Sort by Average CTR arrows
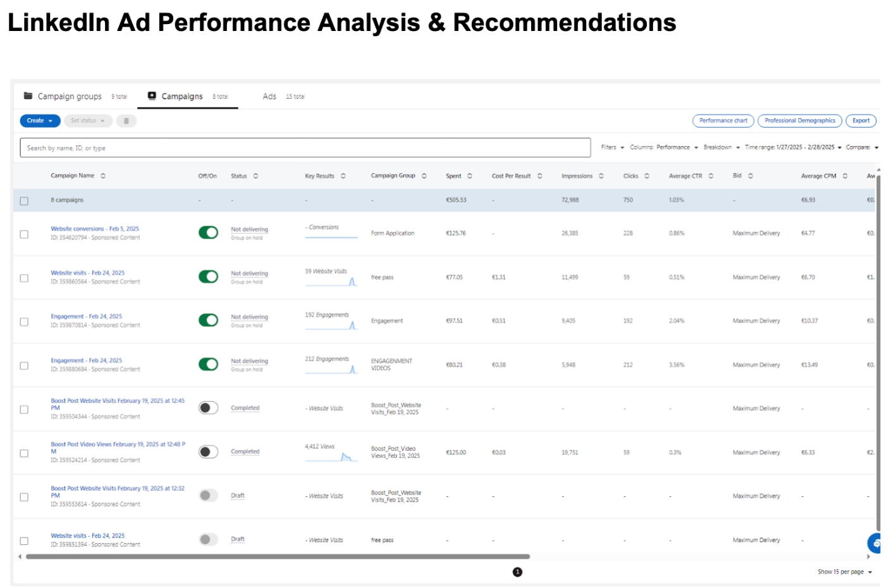 pos(711,176)
